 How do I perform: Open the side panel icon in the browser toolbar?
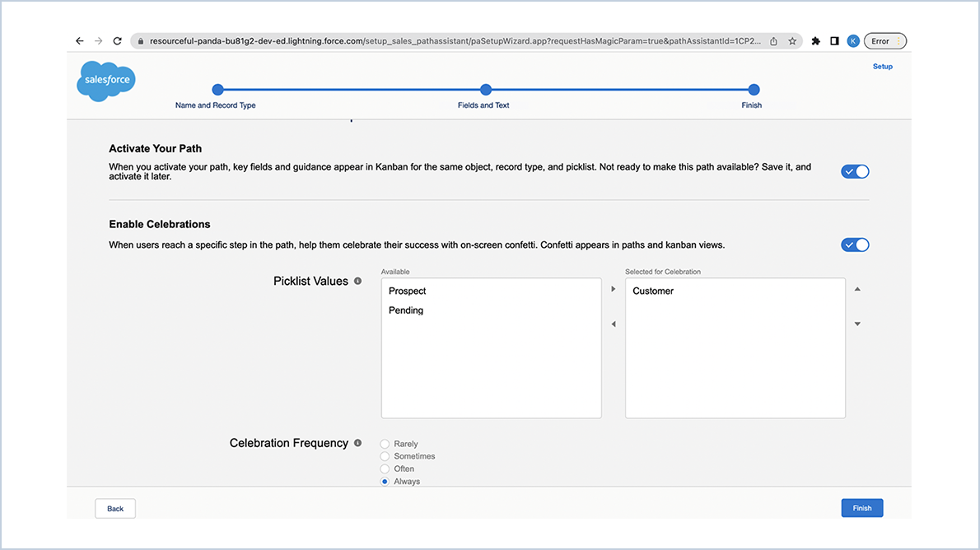(x=834, y=40)
